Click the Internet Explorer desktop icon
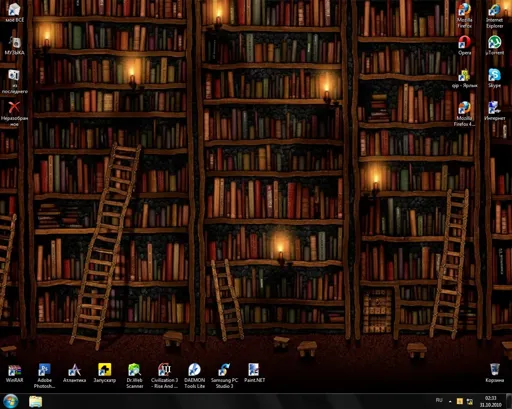The image size is (512, 409). pyautogui.click(x=494, y=16)
